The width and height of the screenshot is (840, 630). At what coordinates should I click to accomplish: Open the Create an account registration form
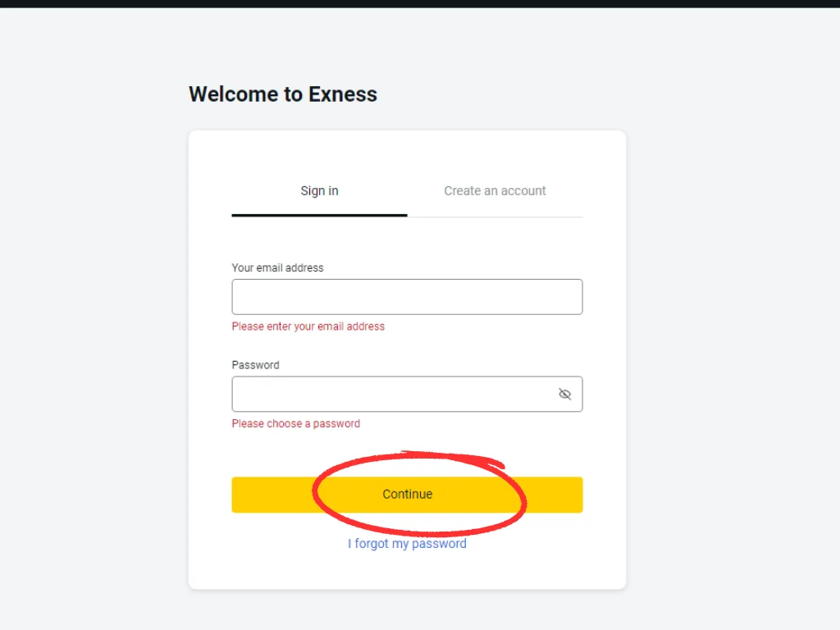coord(495,190)
